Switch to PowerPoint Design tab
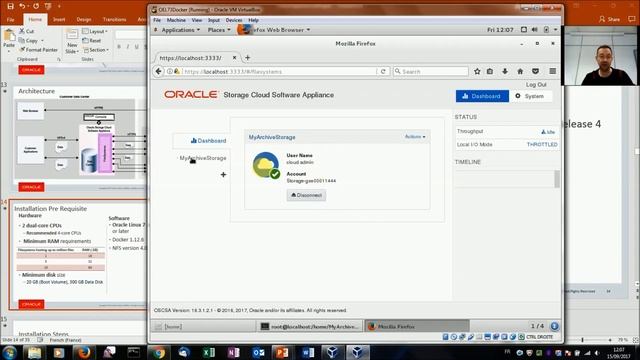640x360 pixels. [84, 19]
